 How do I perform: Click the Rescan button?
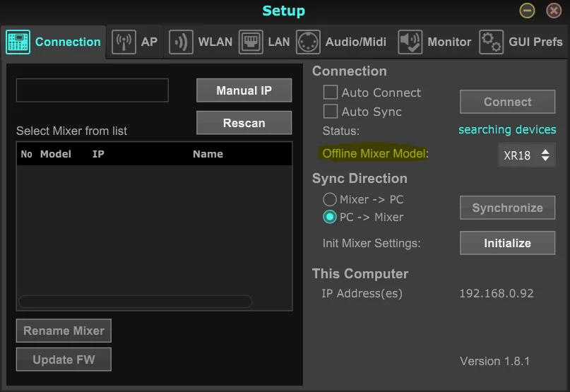244,123
